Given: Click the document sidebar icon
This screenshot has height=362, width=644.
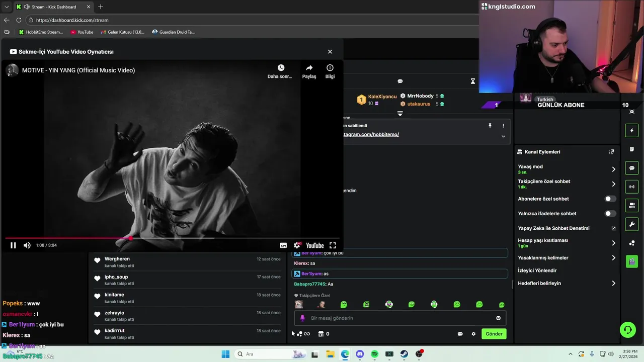Looking at the screenshot, I should coord(632,149).
